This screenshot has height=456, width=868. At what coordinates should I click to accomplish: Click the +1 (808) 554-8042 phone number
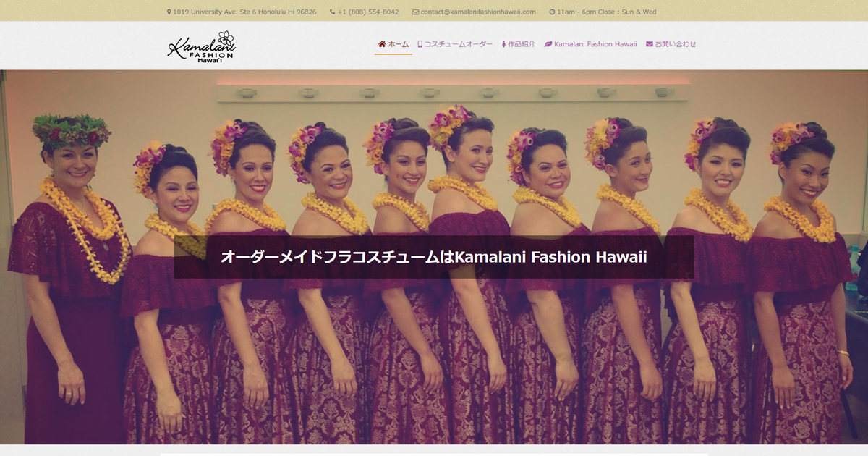click(x=367, y=12)
